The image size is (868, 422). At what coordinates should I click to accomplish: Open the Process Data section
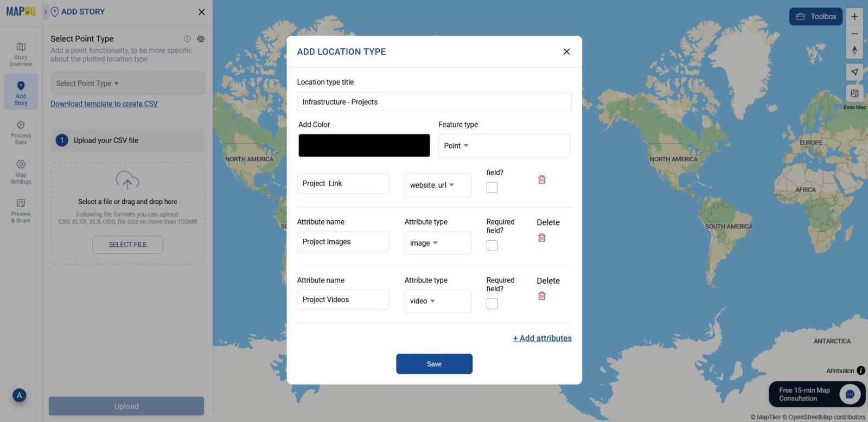click(21, 132)
